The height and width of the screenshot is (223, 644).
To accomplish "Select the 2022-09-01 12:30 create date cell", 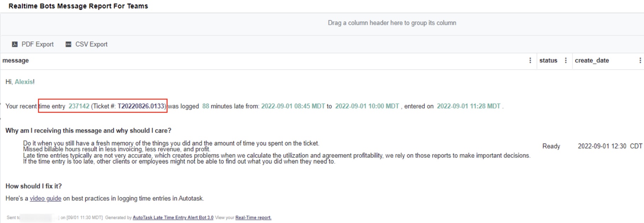I will (602, 146).
